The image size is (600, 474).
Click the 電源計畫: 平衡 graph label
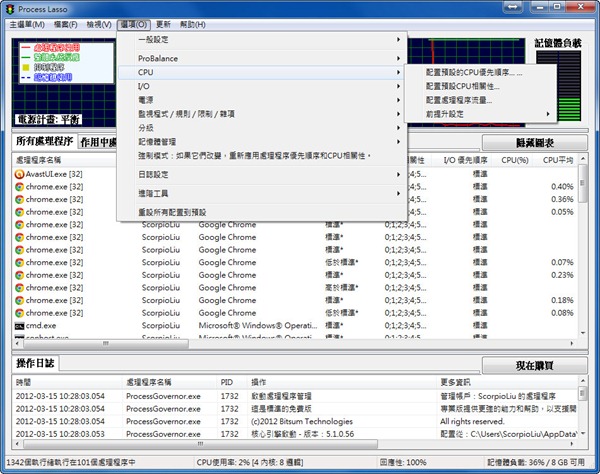[x=49, y=120]
